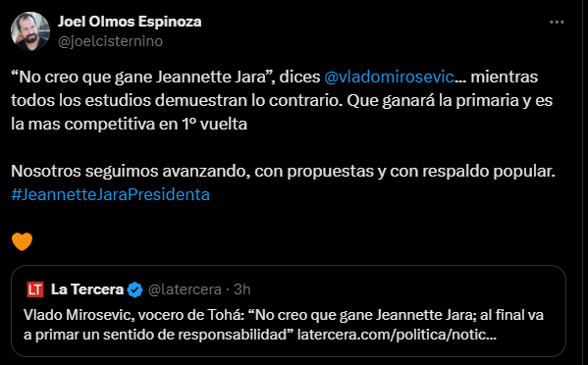588x365 pixels.
Task: Click the orange heart emoji
Action: click(23, 241)
